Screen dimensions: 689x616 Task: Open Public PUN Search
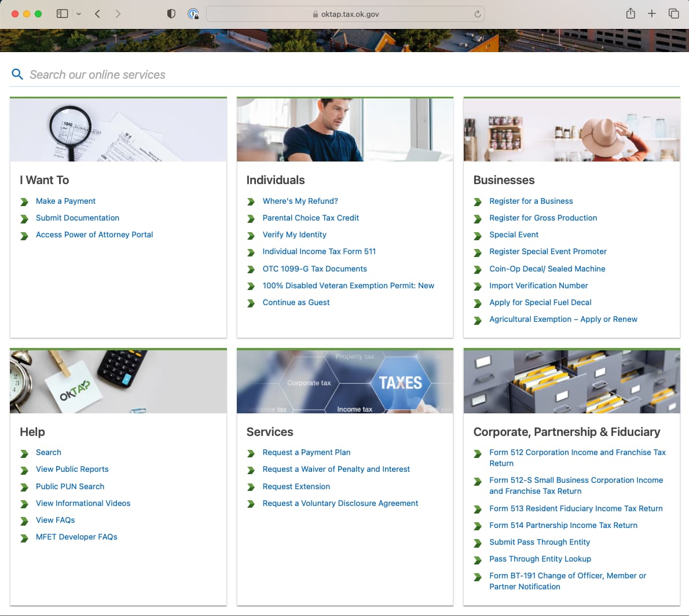(70, 486)
